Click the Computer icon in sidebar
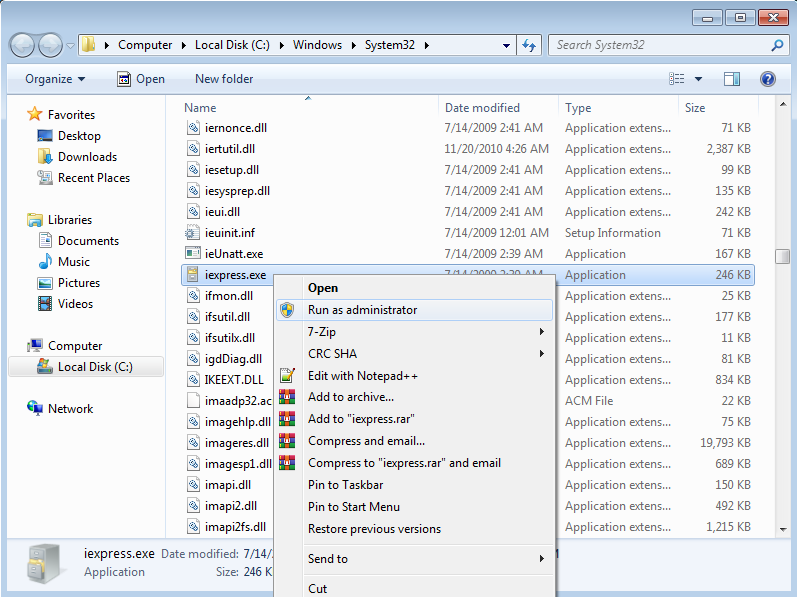This screenshot has width=797, height=597. click(x=35, y=345)
